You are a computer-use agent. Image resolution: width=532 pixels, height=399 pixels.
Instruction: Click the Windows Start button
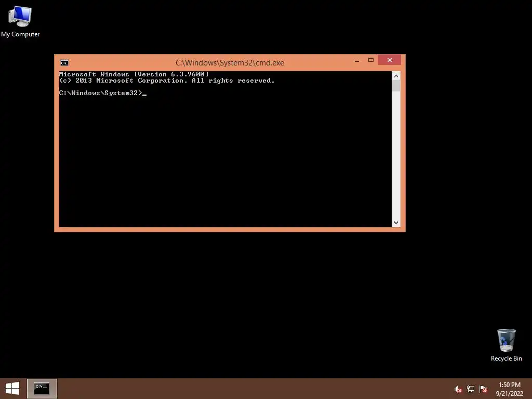(x=12, y=389)
